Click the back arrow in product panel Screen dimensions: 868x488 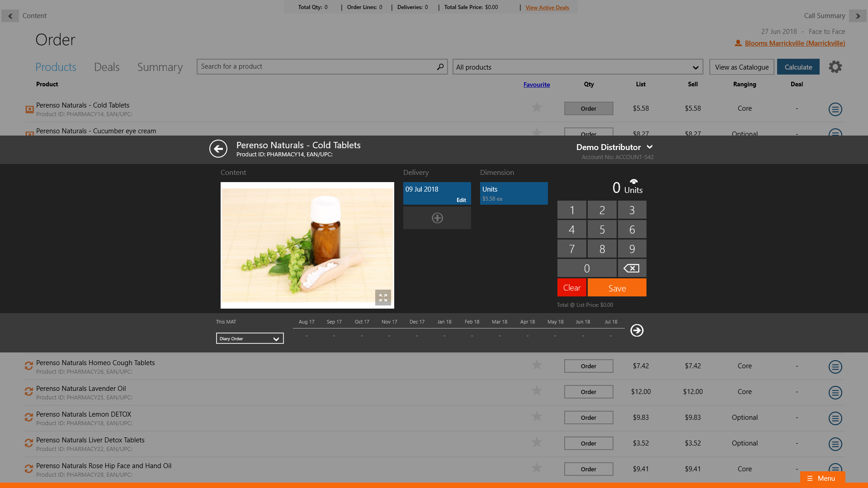pyautogui.click(x=218, y=149)
